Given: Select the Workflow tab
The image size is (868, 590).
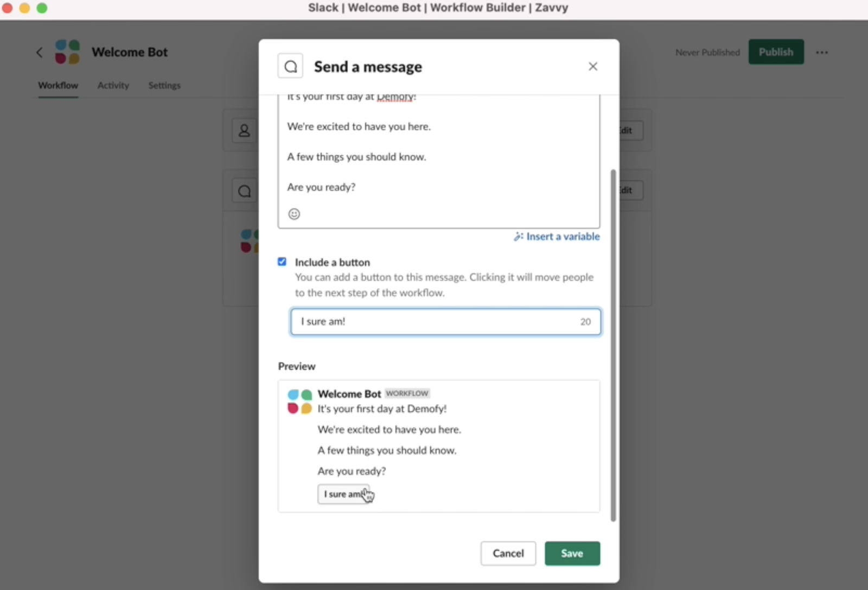Looking at the screenshot, I should point(58,85).
